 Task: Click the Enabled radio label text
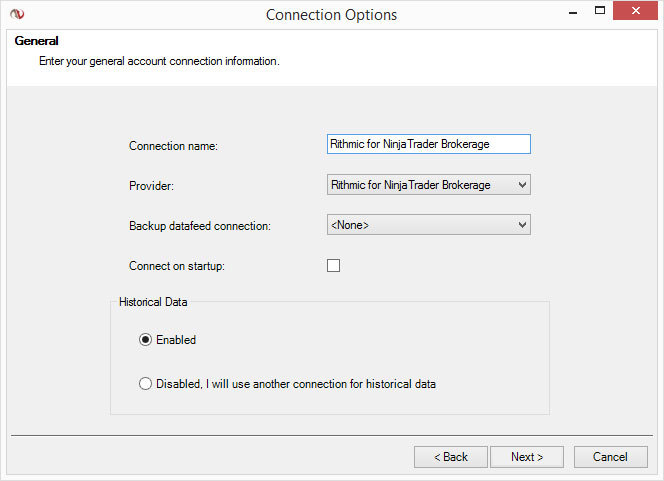click(176, 340)
